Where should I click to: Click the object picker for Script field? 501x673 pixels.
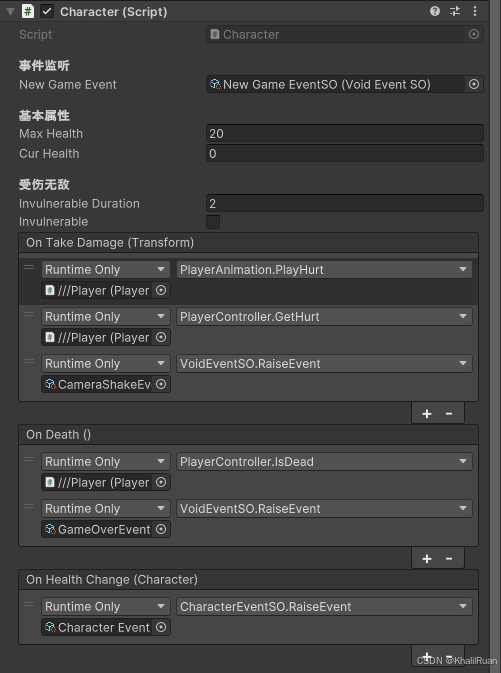tap(474, 34)
